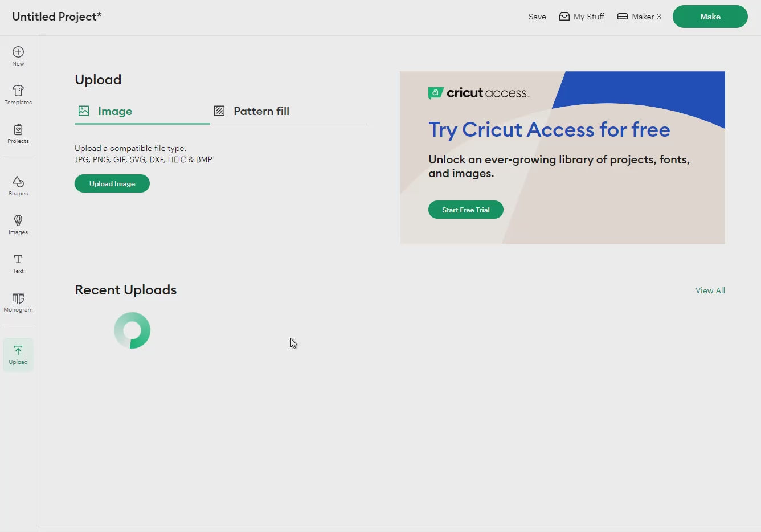
Task: Click the compatible file types text
Action: click(144, 159)
